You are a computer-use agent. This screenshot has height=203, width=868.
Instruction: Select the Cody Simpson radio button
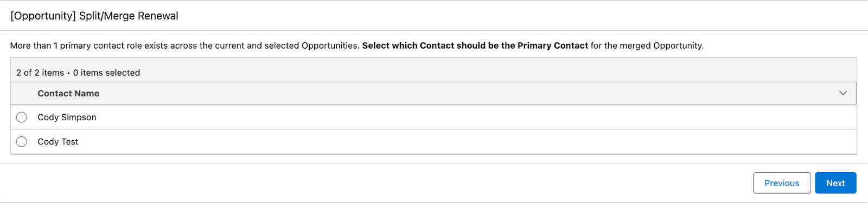pos(22,117)
